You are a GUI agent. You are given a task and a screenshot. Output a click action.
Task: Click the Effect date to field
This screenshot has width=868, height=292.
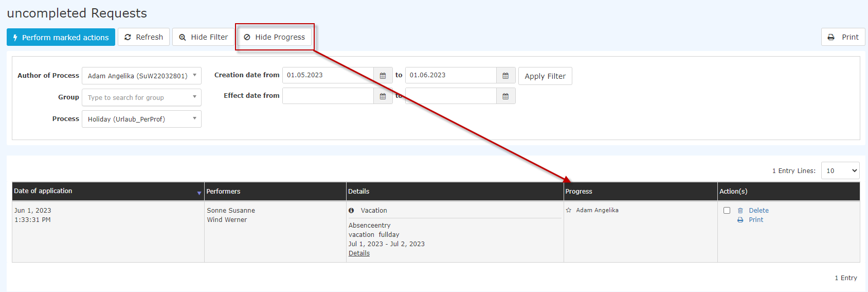[451, 96]
